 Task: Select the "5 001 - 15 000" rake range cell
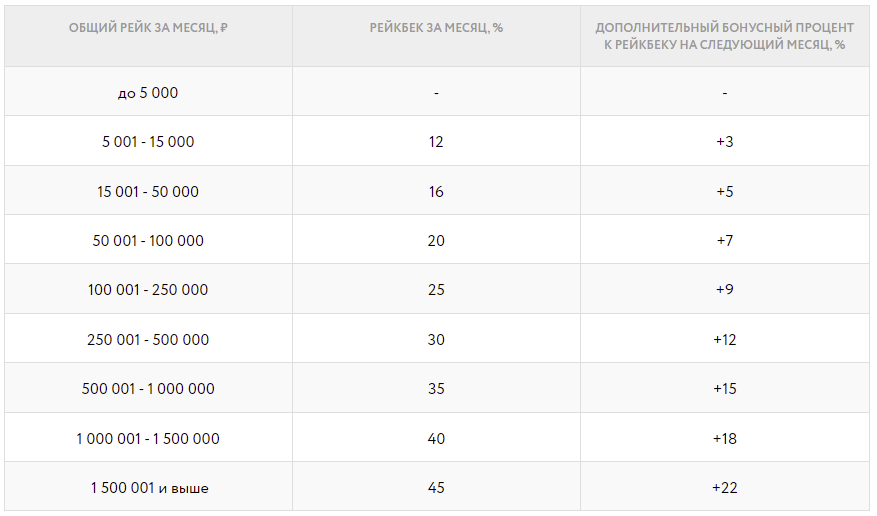coord(148,142)
